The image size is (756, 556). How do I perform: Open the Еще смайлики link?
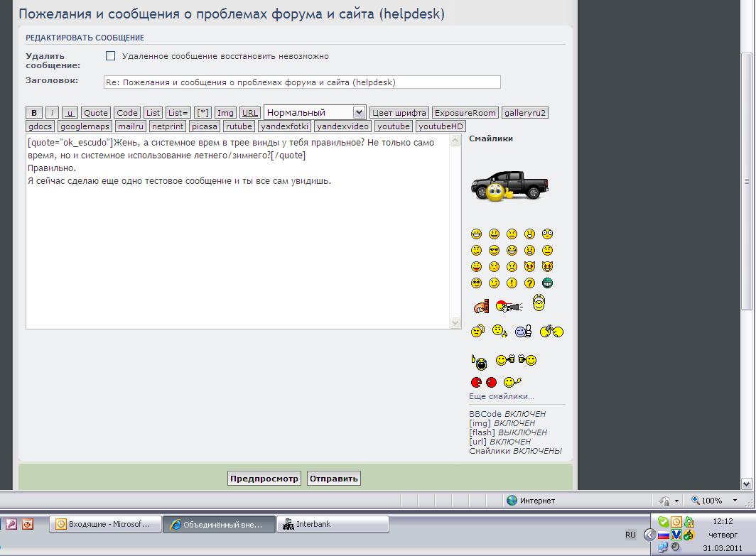coord(501,396)
